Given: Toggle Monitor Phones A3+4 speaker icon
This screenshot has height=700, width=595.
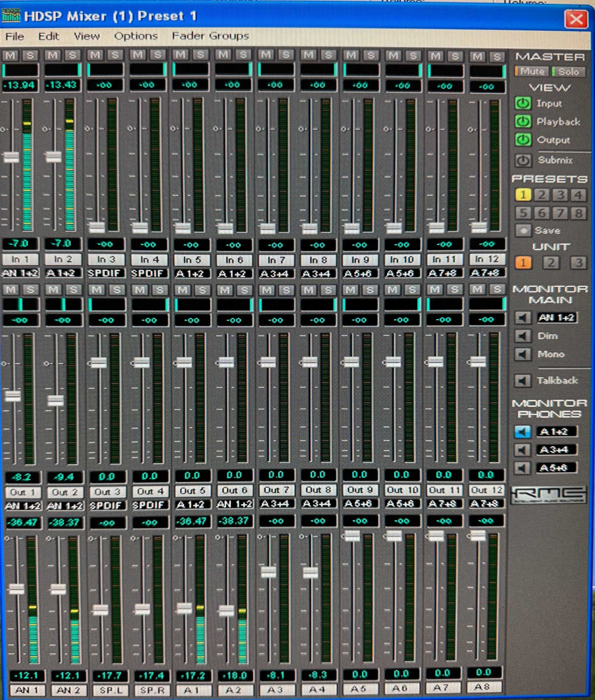Looking at the screenshot, I should tap(522, 450).
